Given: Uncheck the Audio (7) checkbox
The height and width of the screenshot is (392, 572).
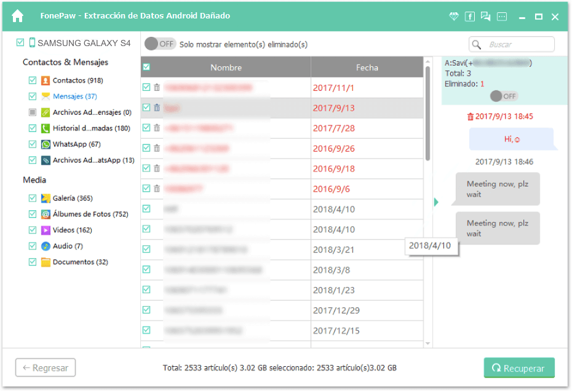Looking at the screenshot, I should [x=33, y=246].
